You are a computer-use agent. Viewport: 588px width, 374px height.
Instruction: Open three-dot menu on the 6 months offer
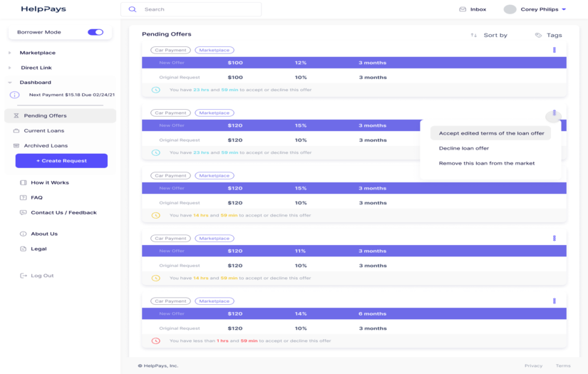click(x=554, y=301)
